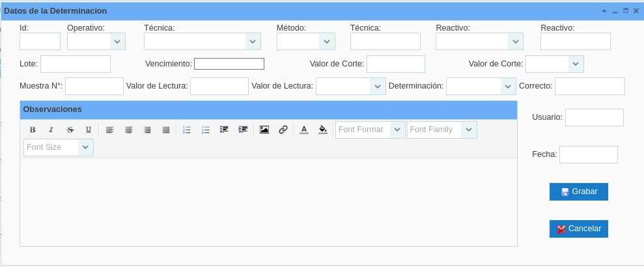This screenshot has height=267, width=644.
Task: Center align the text
Action: click(x=128, y=130)
